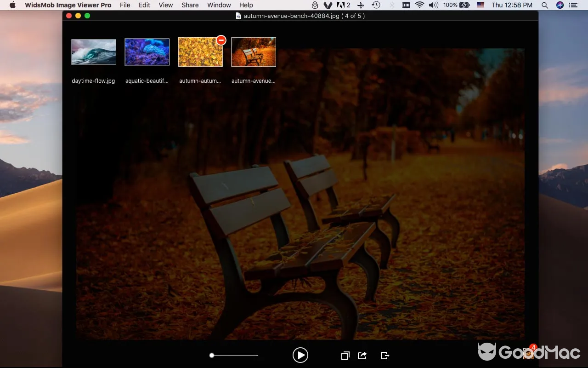Image resolution: width=588 pixels, height=368 pixels.
Task: Click the Export image icon
Action: [x=385, y=355]
